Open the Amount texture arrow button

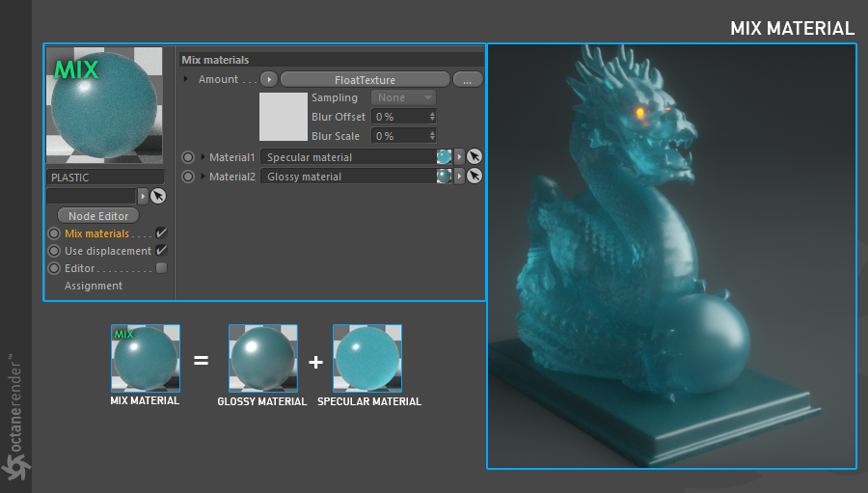point(269,79)
